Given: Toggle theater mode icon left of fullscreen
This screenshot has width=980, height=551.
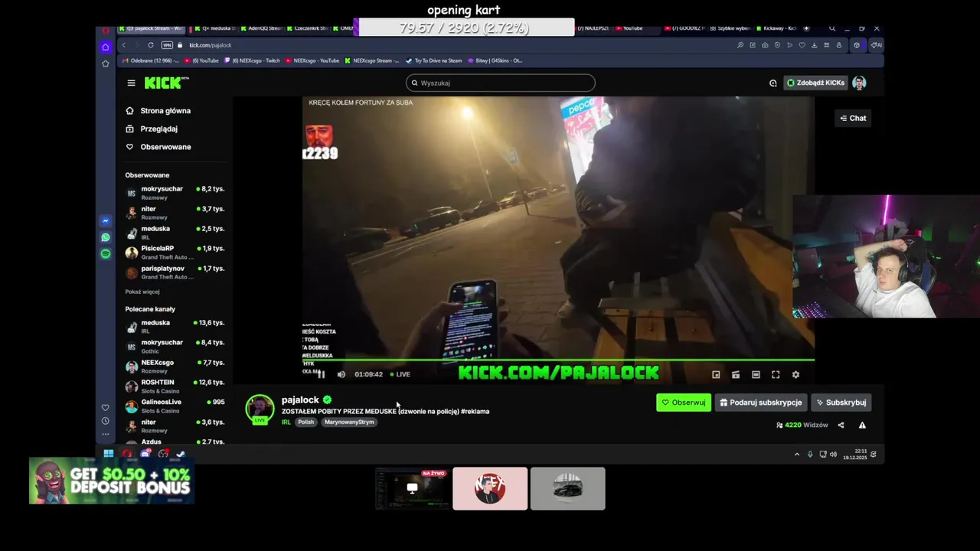Looking at the screenshot, I should pos(756,374).
